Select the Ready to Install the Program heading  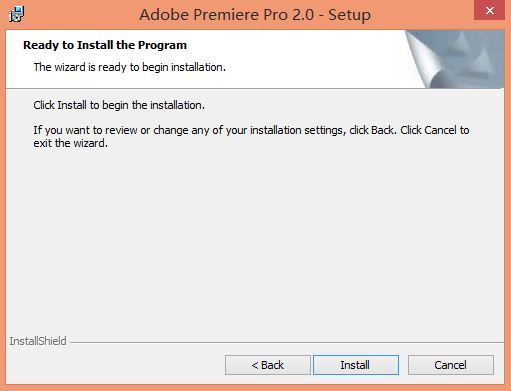click(x=105, y=45)
